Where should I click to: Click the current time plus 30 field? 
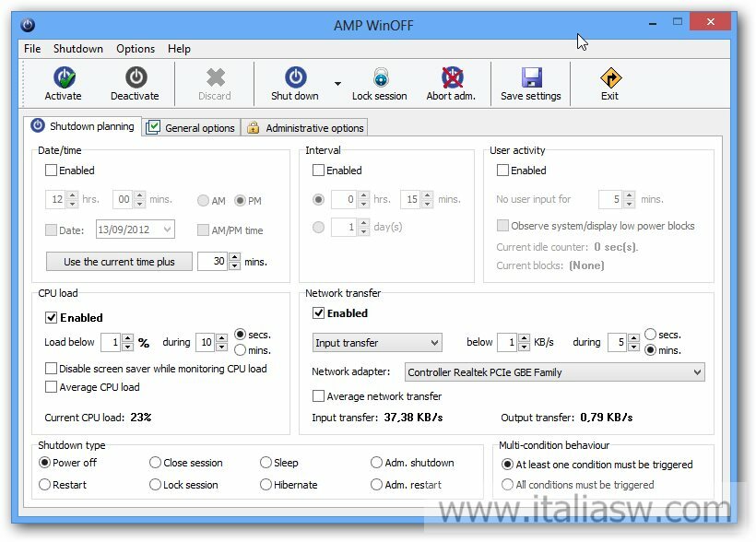pos(213,262)
